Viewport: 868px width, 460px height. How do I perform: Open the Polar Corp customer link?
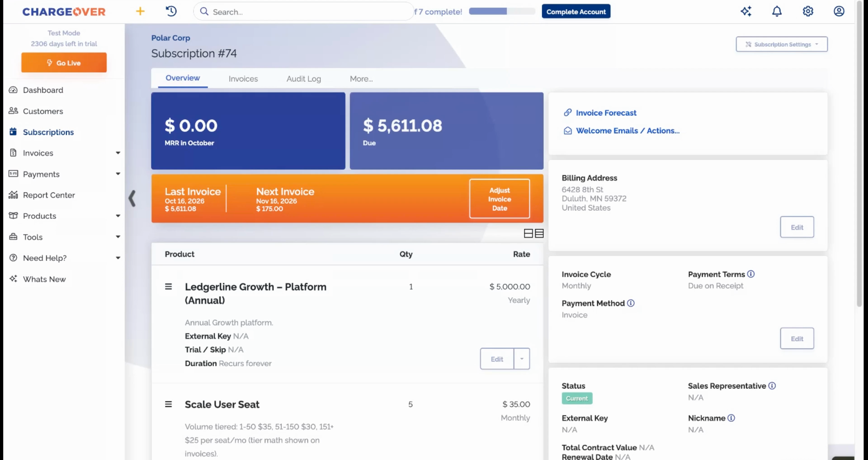pyautogui.click(x=170, y=38)
